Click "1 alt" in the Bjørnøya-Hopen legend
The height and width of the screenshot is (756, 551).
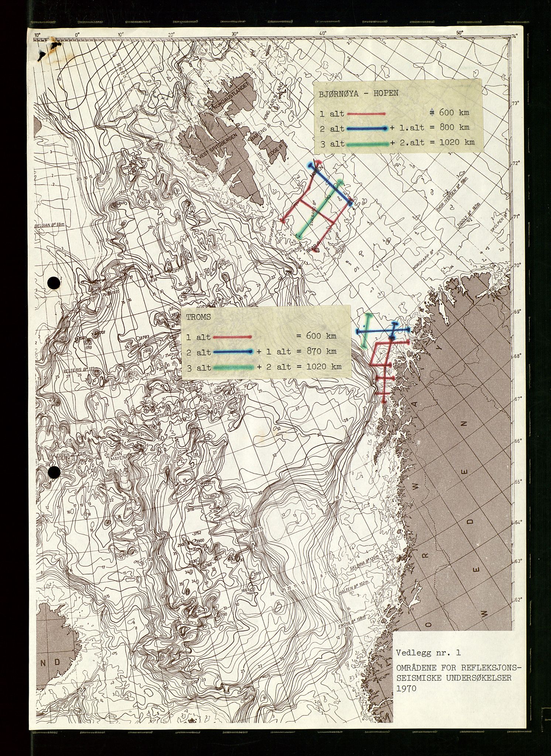(x=332, y=114)
